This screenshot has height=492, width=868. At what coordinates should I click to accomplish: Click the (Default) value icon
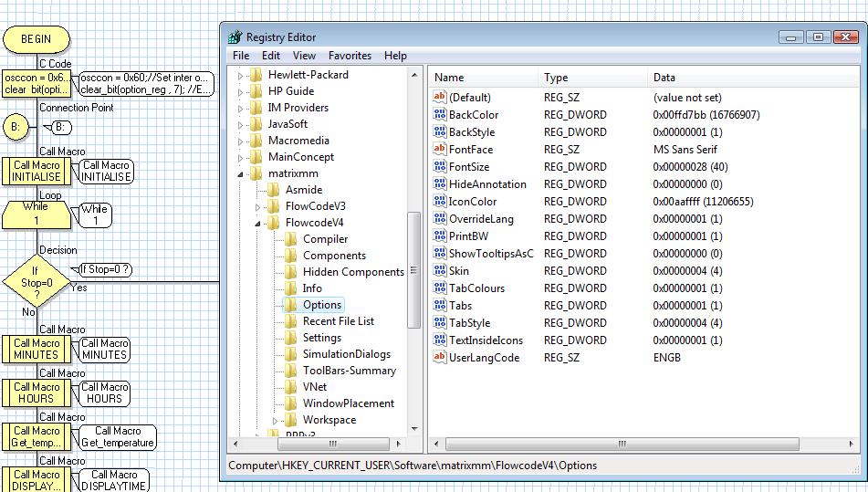click(x=440, y=97)
